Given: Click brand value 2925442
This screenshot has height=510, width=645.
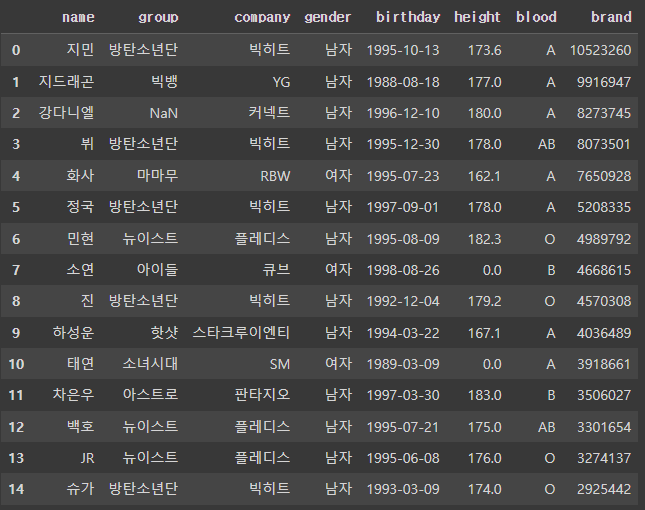Looking at the screenshot, I should tap(604, 489).
